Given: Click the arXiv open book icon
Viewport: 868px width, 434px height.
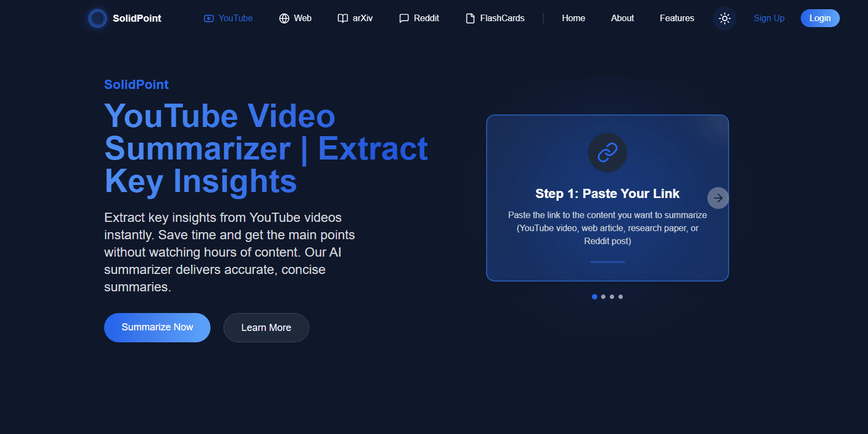Looking at the screenshot, I should [343, 18].
